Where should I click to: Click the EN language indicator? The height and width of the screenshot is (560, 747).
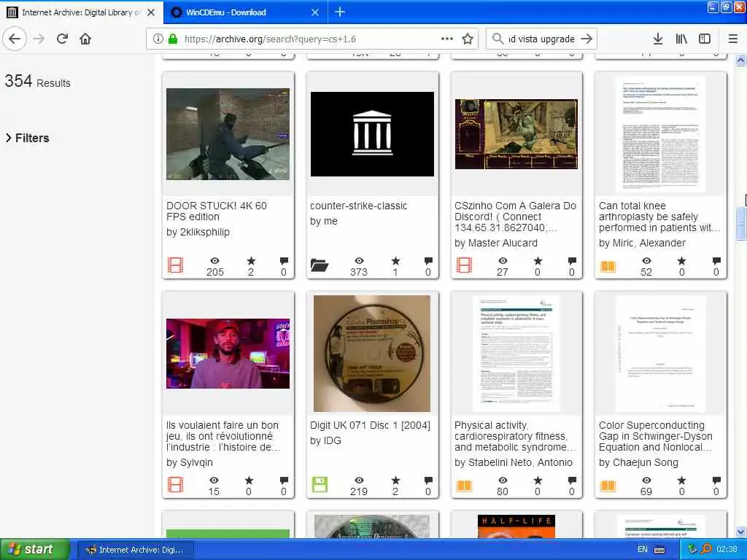[x=642, y=550]
